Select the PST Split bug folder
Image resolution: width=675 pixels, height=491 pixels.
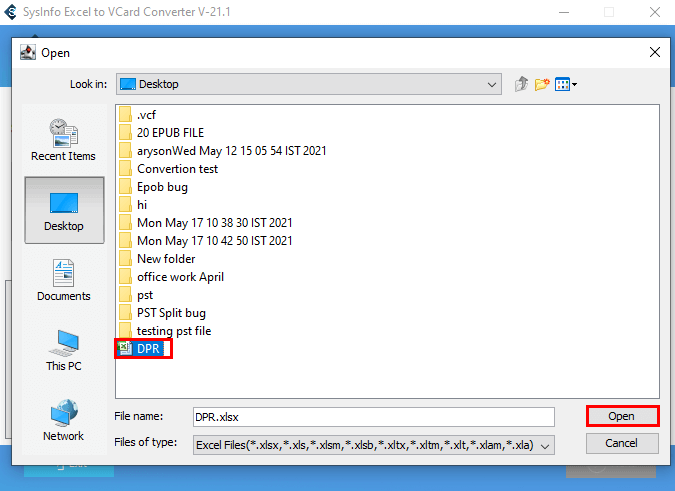click(x=162, y=313)
